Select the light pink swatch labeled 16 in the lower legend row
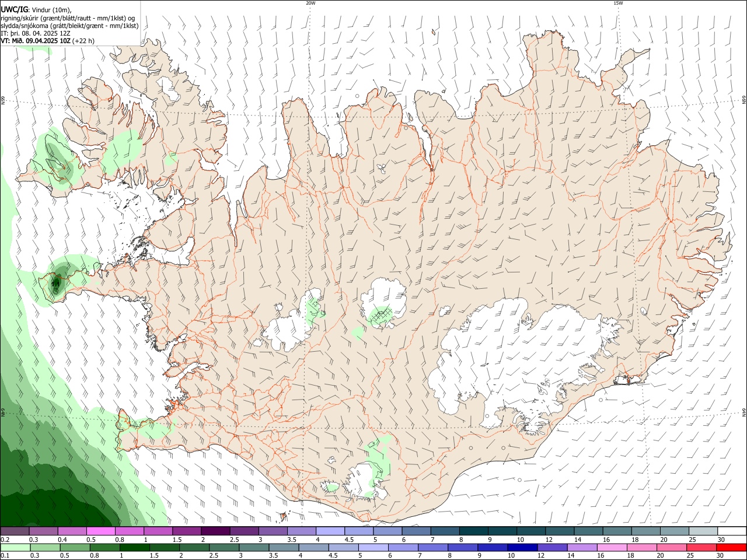The width and height of the screenshot is (747, 560). click(613, 548)
